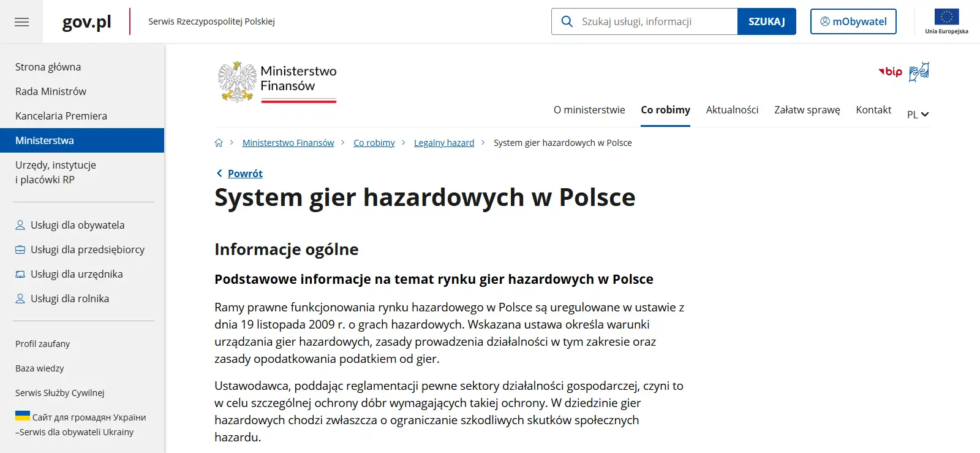Click the Unia Europejska flag icon
The width and height of the screenshot is (980, 453).
coord(946,17)
